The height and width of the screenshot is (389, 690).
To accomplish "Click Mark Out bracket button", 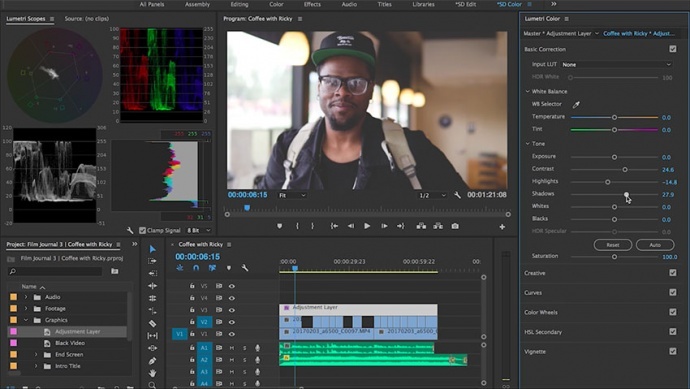I will (312, 226).
